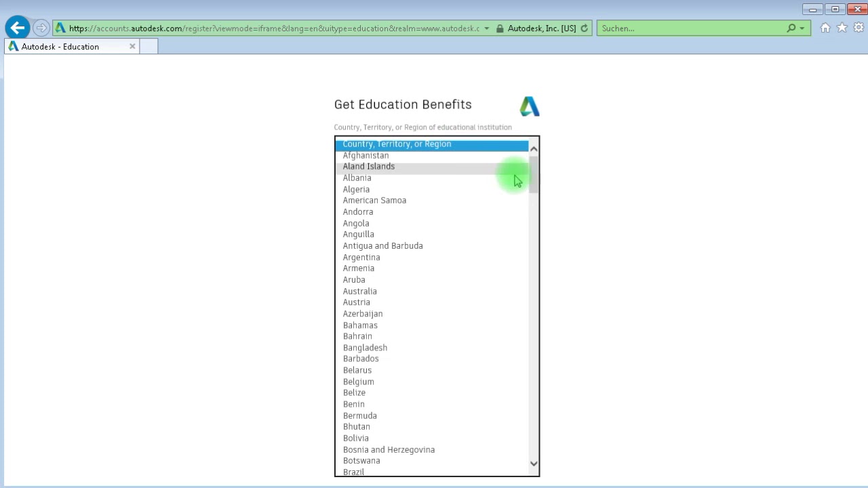Screen dimensions: 868x488
Task: Pick Australia from the country list
Action: pyautogui.click(x=431, y=291)
